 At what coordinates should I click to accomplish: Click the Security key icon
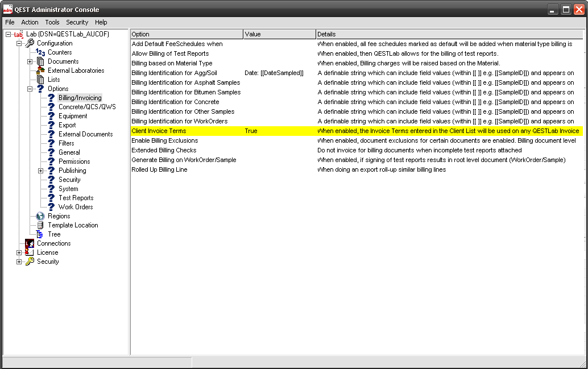30,262
